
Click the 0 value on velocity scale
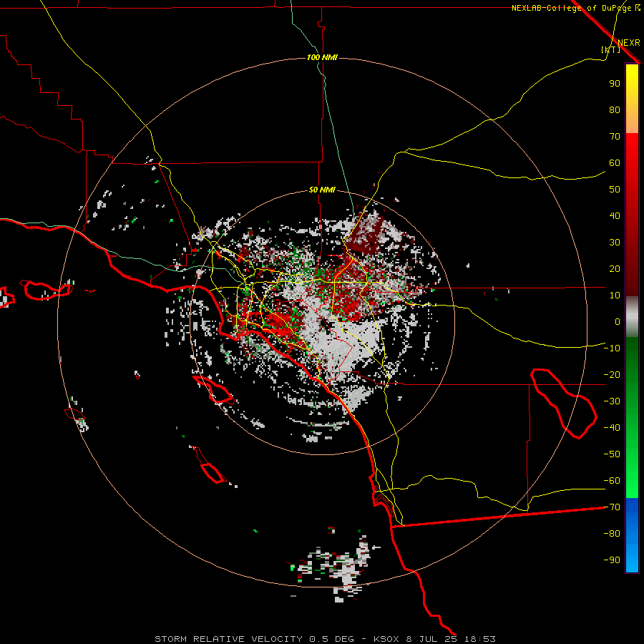tap(618, 322)
